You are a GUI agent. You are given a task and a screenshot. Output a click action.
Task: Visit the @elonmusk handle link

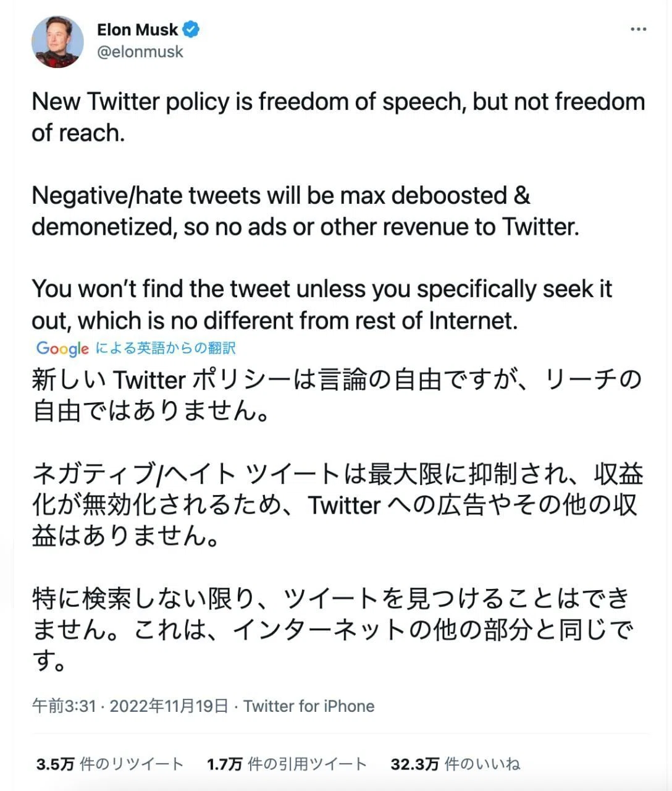tap(140, 52)
